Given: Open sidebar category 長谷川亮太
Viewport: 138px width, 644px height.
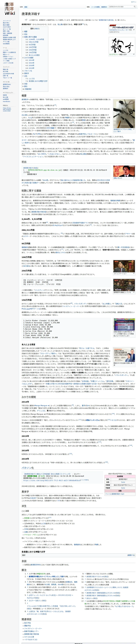Looking at the screenshot, I should click(x=6, y=87).
